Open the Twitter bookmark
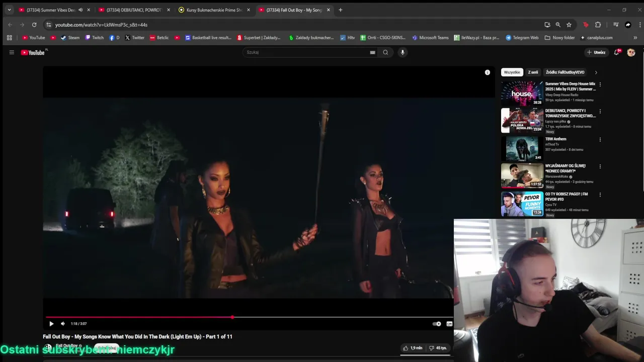 pos(134,38)
